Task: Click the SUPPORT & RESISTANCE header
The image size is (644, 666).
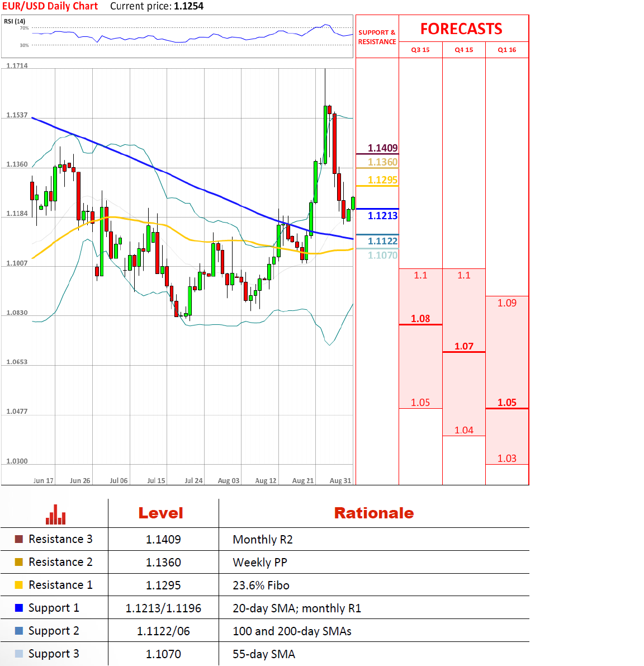Action: (x=377, y=37)
